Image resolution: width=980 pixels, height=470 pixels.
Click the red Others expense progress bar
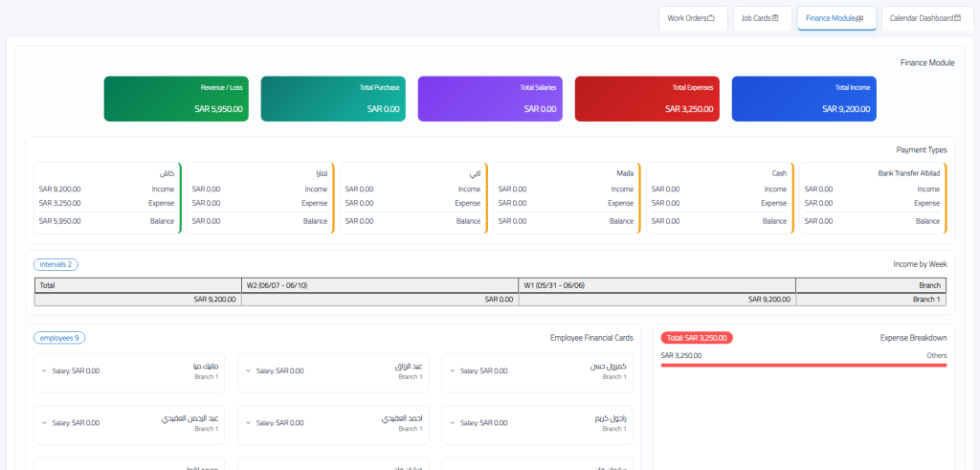click(804, 365)
